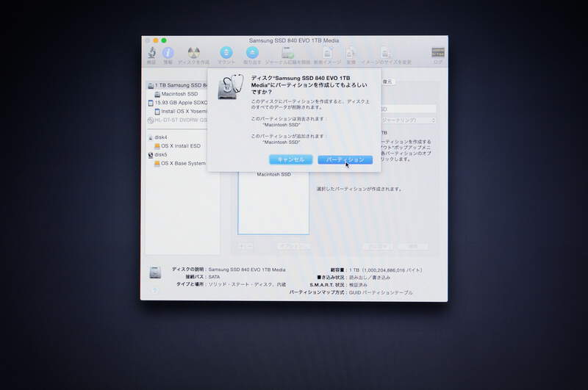This screenshot has height=390, width=588.
Task: Click the 選択したパーティションが作成されます text
Action: point(359,189)
